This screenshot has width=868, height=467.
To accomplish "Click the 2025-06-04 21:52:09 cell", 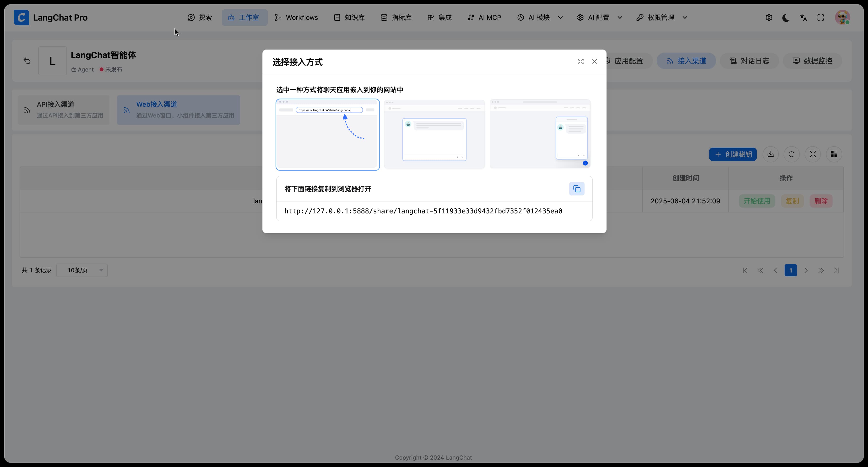I will tap(685, 201).
